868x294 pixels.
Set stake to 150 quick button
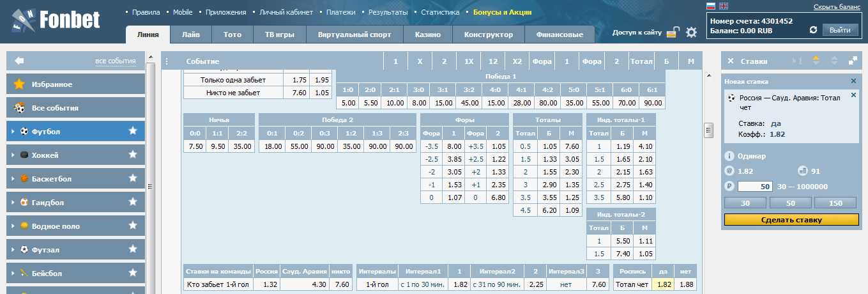pos(835,203)
